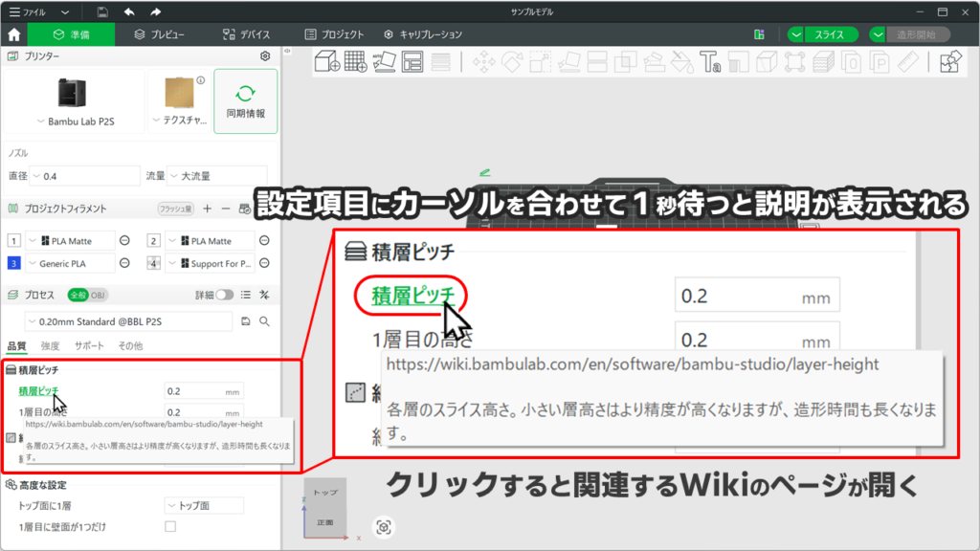The height and width of the screenshot is (551, 980).
Task: Click the Add model cube icon
Action: [327, 62]
